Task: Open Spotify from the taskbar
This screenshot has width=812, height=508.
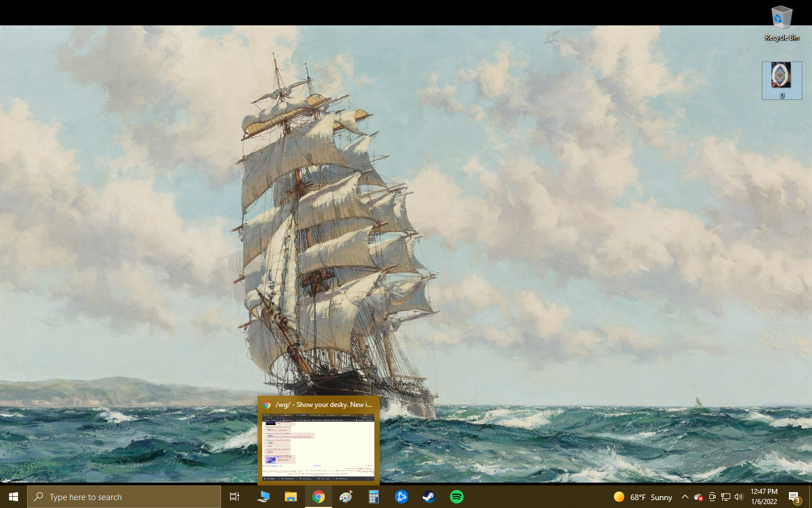Action: [456, 497]
